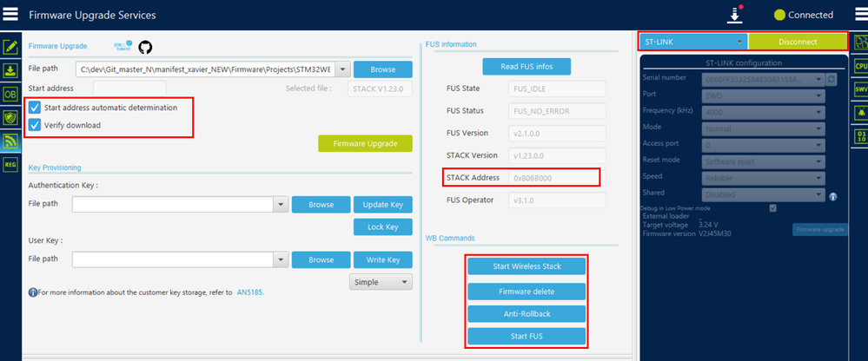Click the Anti-Rollback button
The width and height of the screenshot is (868, 361).
pyautogui.click(x=527, y=313)
